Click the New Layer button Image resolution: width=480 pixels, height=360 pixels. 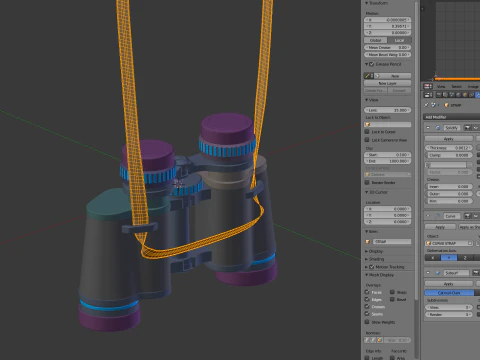(388, 83)
